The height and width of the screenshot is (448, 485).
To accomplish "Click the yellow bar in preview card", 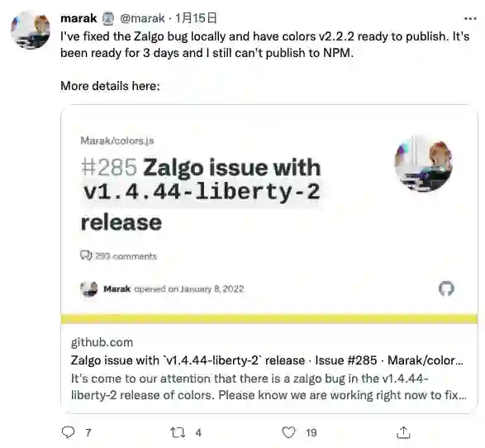I will [x=269, y=319].
